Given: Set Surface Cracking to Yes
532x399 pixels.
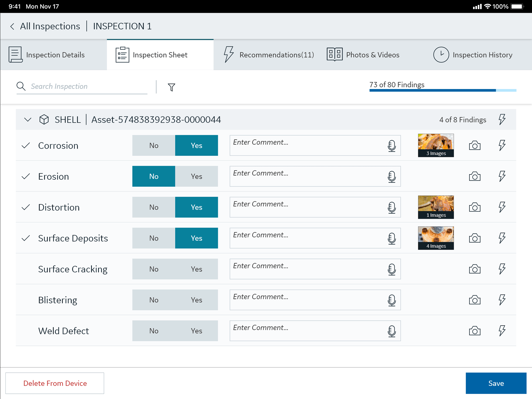Looking at the screenshot, I should 197,269.
